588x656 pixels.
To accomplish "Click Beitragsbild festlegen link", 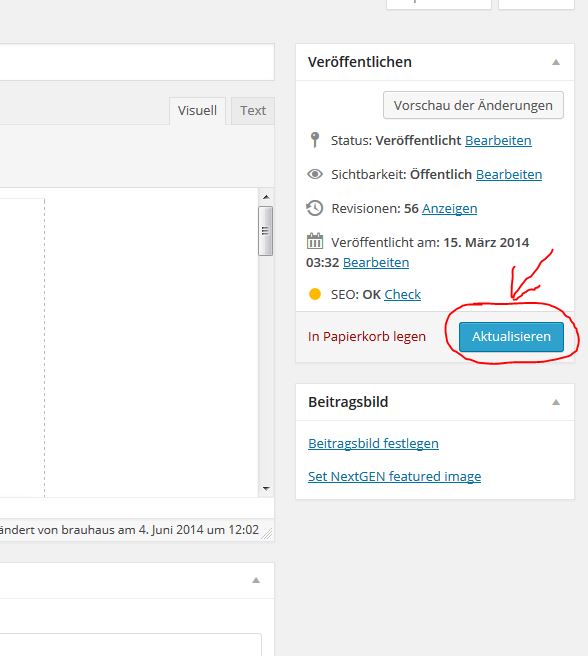I will pyautogui.click(x=373, y=443).
